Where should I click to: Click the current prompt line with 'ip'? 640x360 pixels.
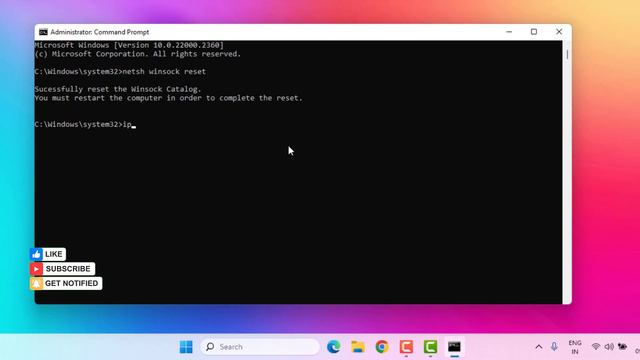(x=85, y=124)
